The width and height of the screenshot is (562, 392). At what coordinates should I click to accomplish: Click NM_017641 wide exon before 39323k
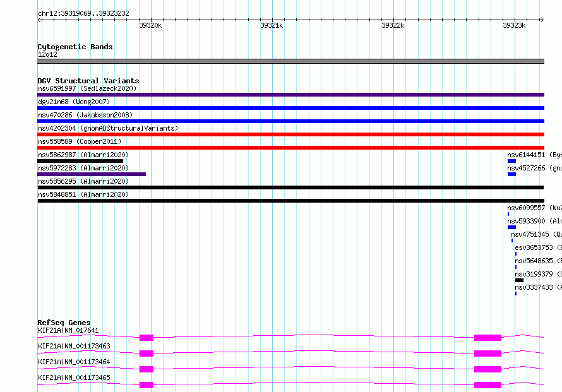[x=488, y=338]
